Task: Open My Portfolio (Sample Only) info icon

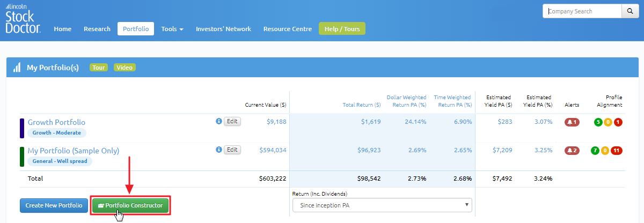Action: pyautogui.click(x=218, y=150)
